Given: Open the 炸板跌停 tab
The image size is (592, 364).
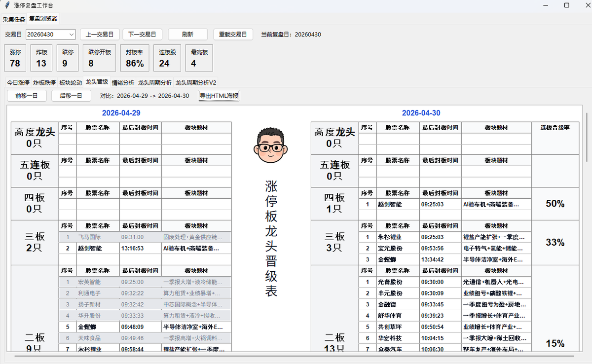Looking at the screenshot, I should [44, 82].
